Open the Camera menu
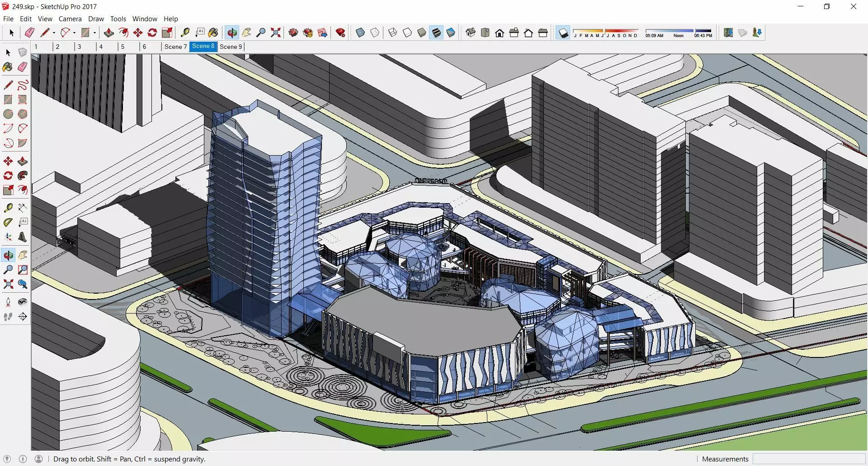Screen dimensions: 868x466 [x=70, y=19]
